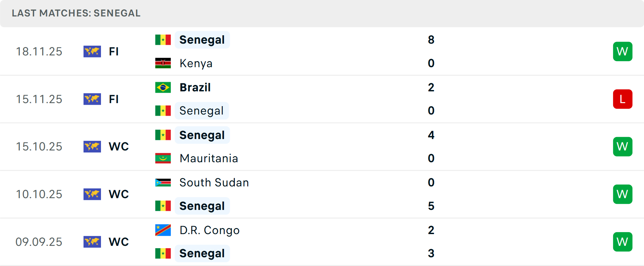The width and height of the screenshot is (644, 266).
Task: Click the D.R. Congo flag icon
Action: point(163,230)
